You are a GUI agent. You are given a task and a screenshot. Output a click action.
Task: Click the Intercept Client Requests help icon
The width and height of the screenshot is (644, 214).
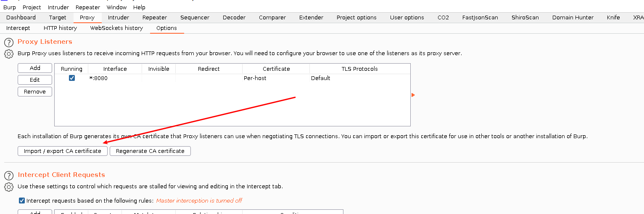9,176
